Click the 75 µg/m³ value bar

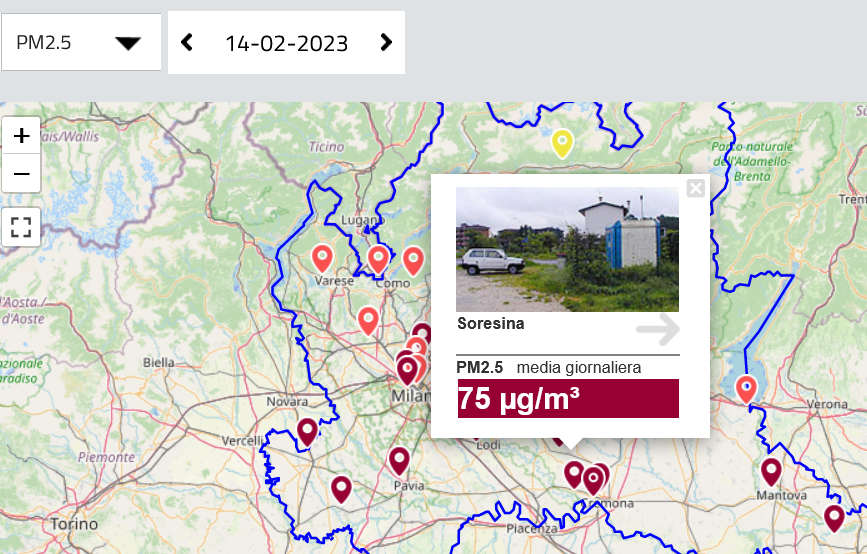coord(568,398)
